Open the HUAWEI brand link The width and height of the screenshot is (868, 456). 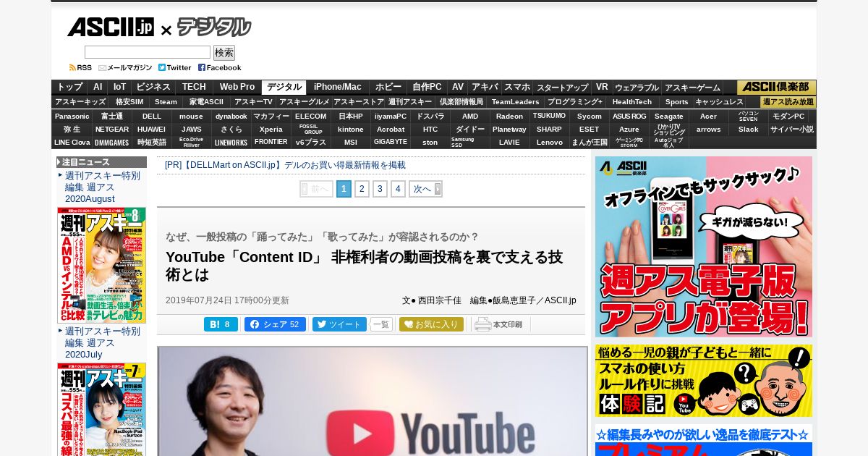(152, 129)
